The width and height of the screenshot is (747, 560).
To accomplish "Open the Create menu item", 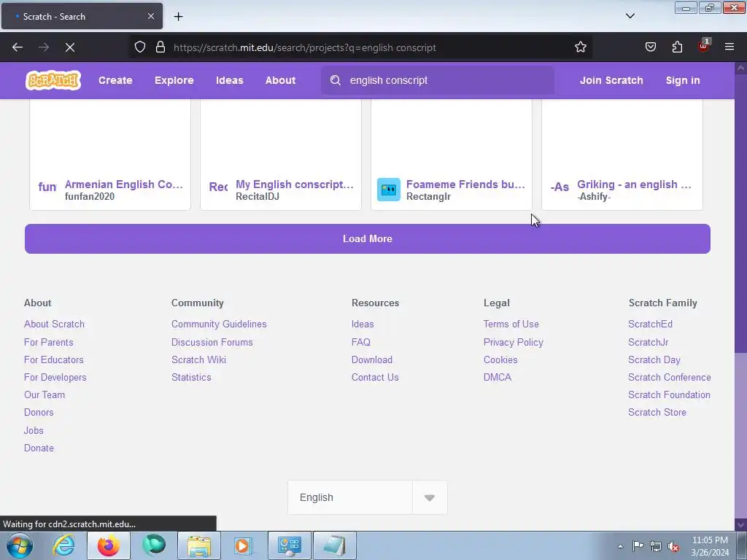I will tap(115, 80).
